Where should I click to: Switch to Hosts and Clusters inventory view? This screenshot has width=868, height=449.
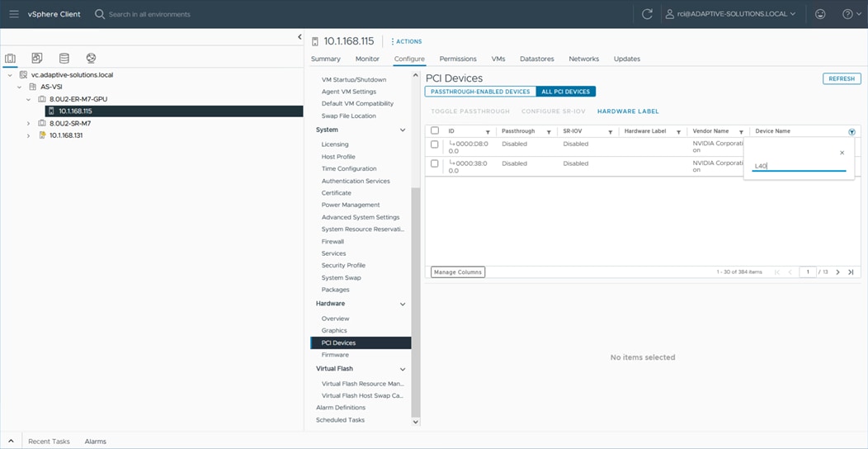point(11,59)
